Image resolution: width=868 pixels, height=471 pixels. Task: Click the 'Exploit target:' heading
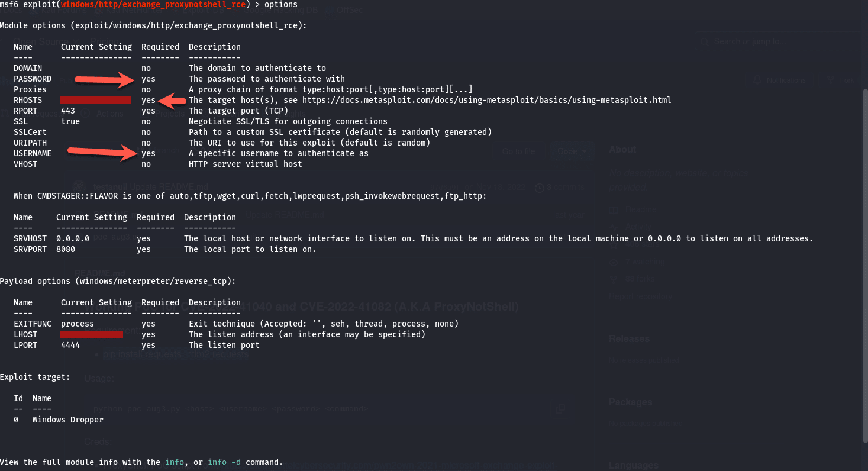(35, 378)
